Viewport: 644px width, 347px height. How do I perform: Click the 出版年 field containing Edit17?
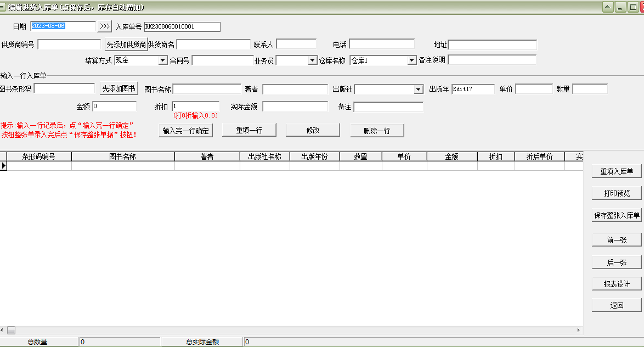473,89
